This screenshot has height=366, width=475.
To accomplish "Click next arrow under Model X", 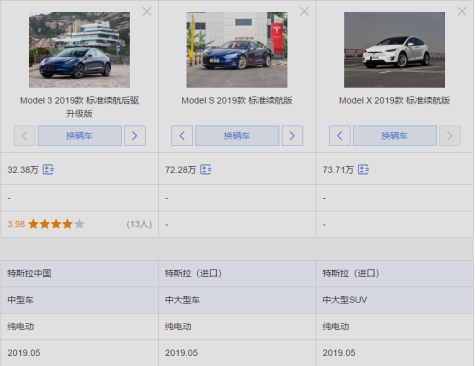I will click(450, 136).
